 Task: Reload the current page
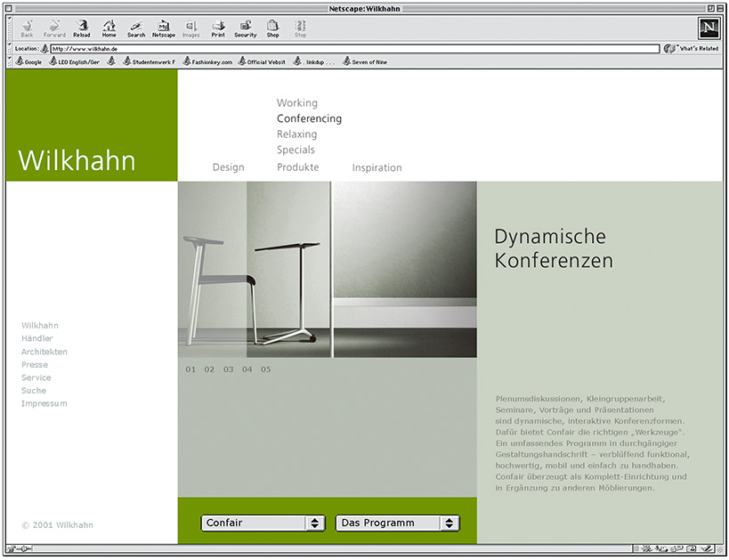tap(81, 28)
